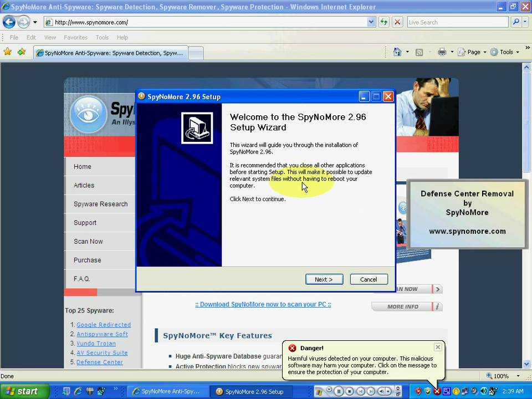
Task: Click the Start button
Action: click(25, 391)
